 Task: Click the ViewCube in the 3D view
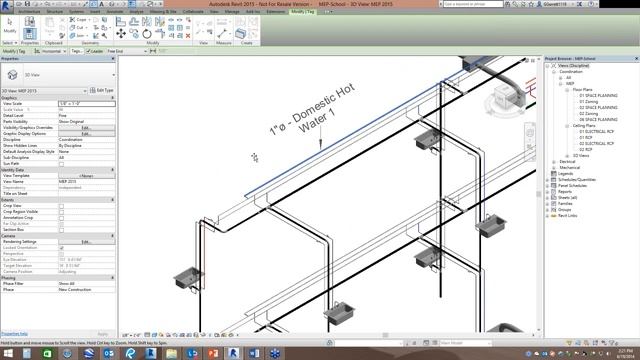504,98
